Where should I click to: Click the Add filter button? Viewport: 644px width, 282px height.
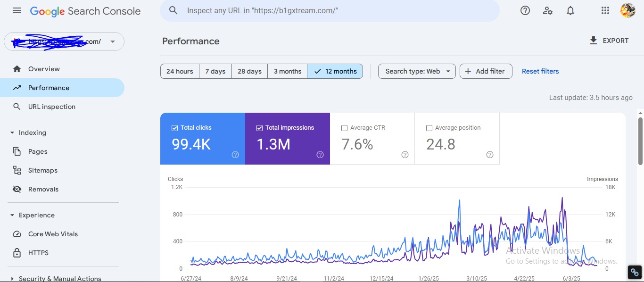[x=486, y=71]
